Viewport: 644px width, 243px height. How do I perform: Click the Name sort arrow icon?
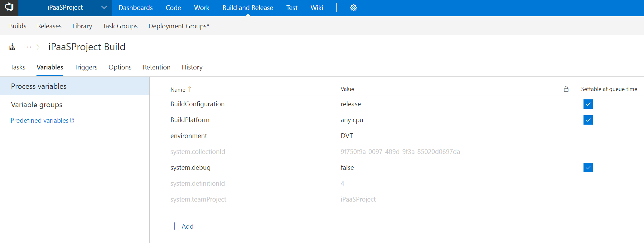click(x=190, y=89)
